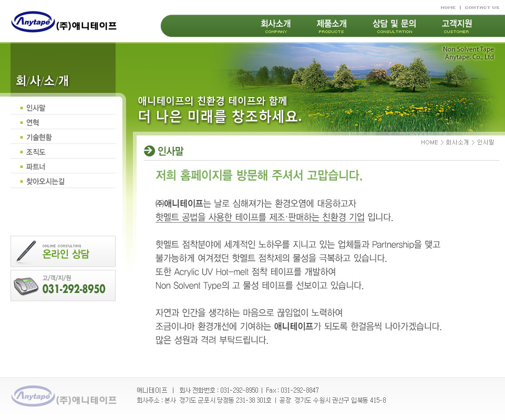Go to HOME via top-right link

click(x=448, y=7)
